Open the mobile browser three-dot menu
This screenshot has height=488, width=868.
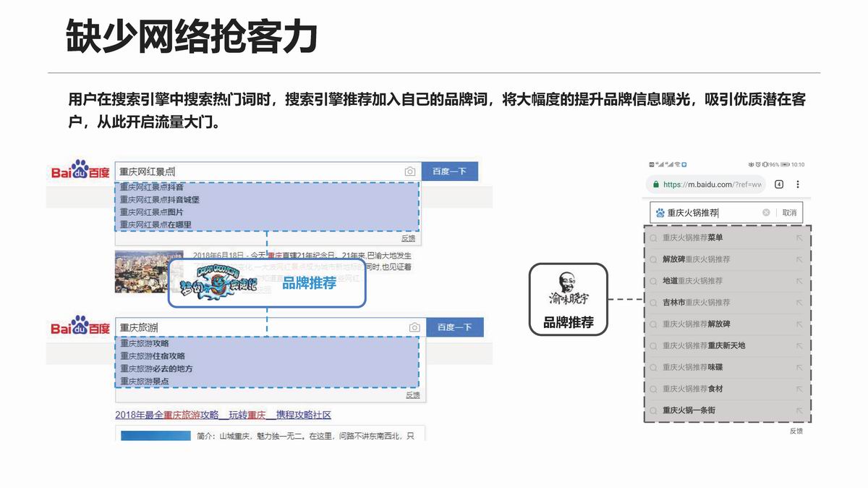click(798, 185)
